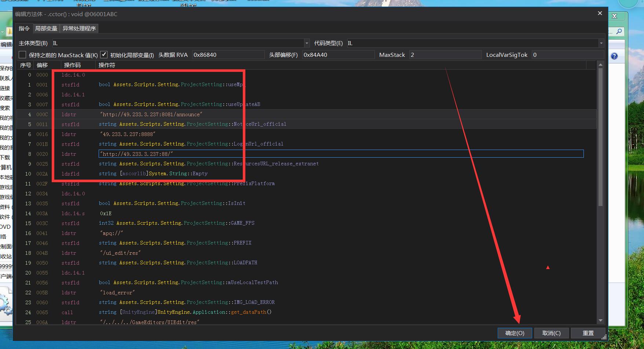Select the 指令 tab

24,29
